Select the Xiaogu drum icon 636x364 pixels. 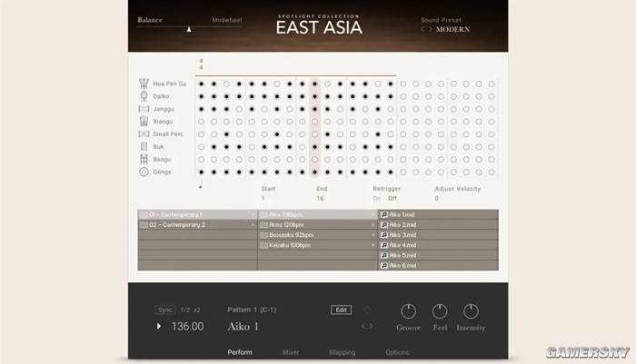pyautogui.click(x=144, y=122)
